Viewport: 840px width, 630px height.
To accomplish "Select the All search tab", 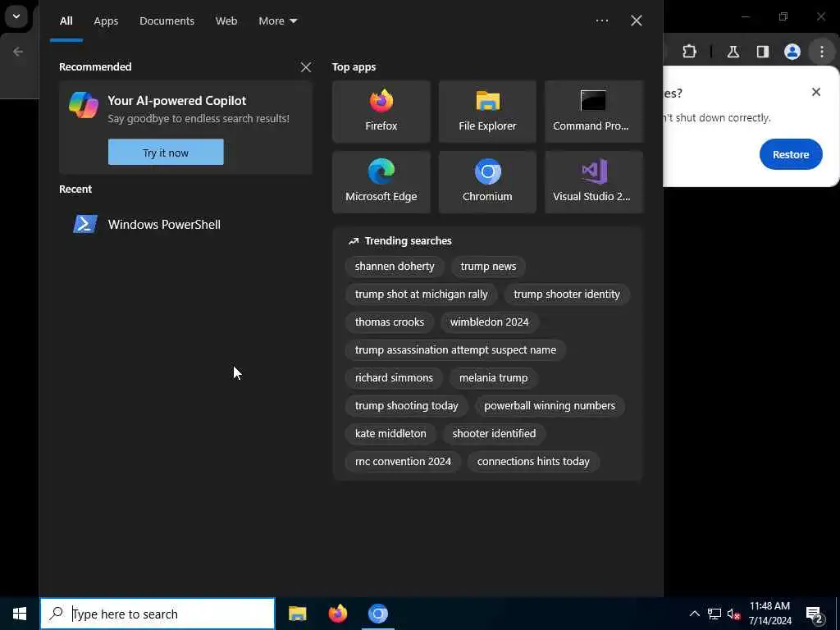I will [x=66, y=21].
